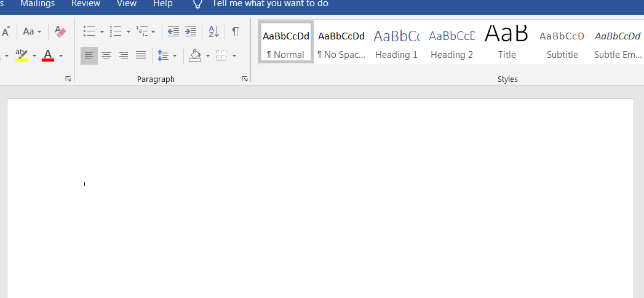Open the borders dropdown arrow
644x298 pixels.
pos(234,56)
